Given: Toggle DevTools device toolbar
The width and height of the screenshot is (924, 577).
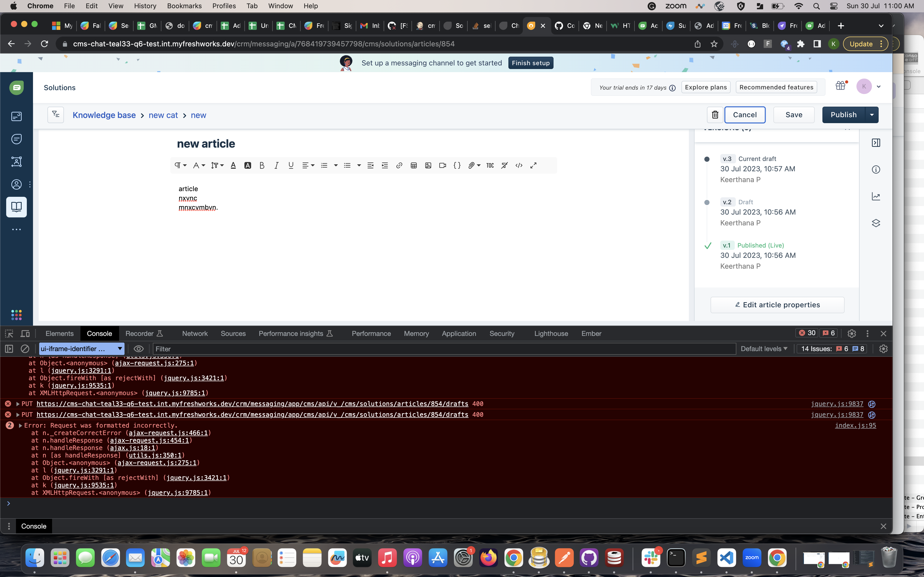Looking at the screenshot, I should pos(25,334).
